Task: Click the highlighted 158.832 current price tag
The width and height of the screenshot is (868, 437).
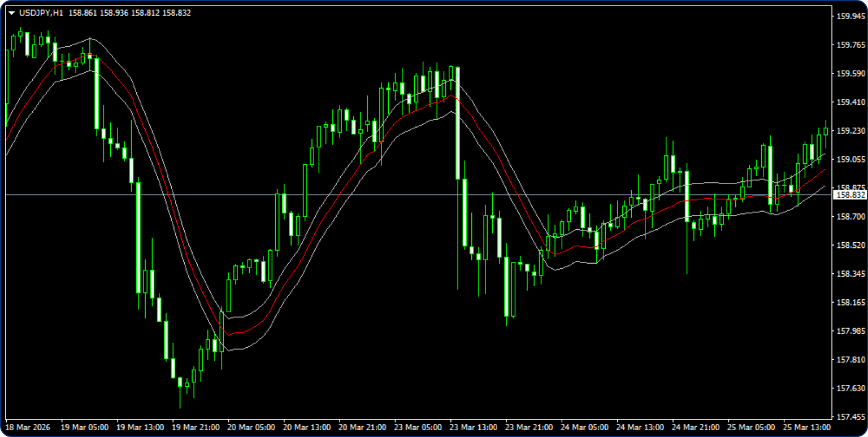Action: (850, 195)
